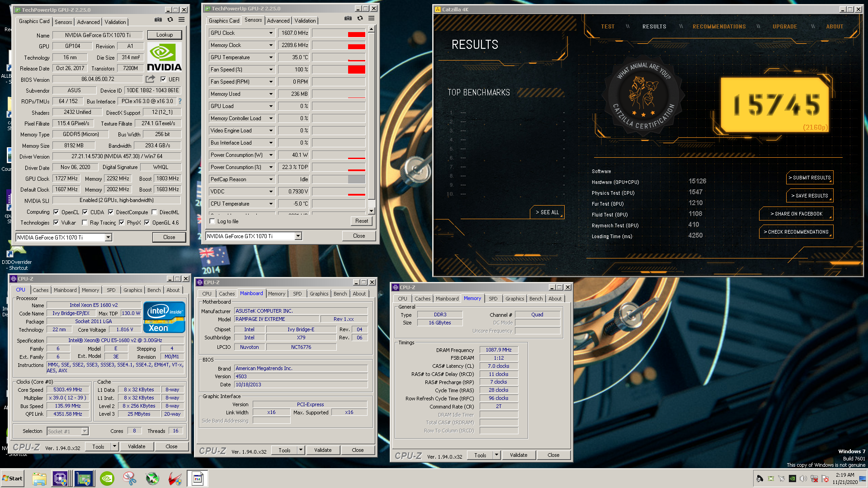Go to Recommendations in Catzilla menu

tap(719, 27)
